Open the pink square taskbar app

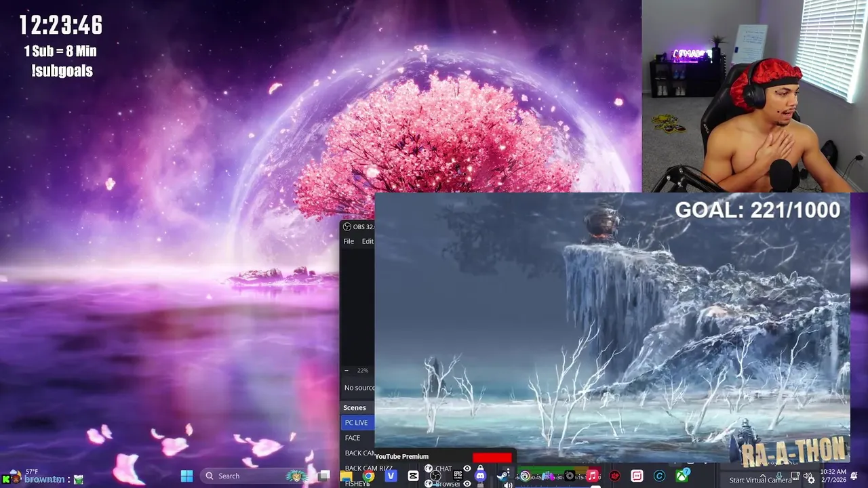coord(637,476)
